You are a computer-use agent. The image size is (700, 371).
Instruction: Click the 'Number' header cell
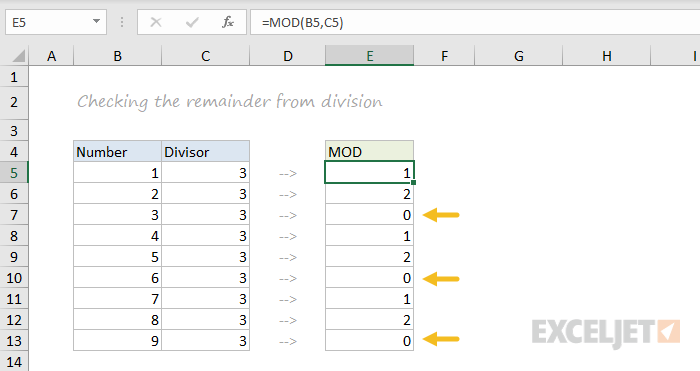coord(117,152)
